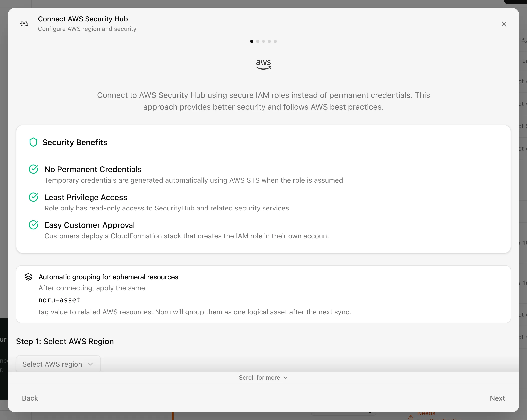Screen dimensions: 527x420
Task: Close the Connect AWS Security Hub dialog
Action: click(504, 24)
